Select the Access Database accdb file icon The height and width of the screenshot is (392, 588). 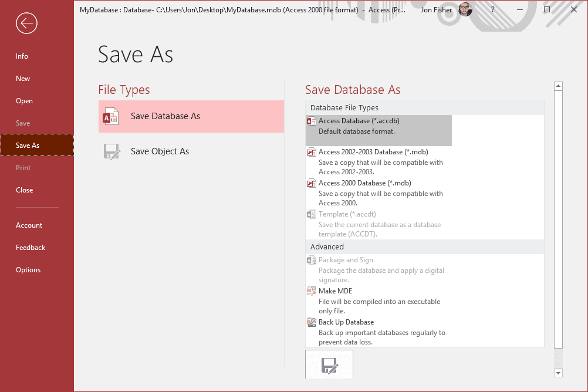(x=312, y=121)
